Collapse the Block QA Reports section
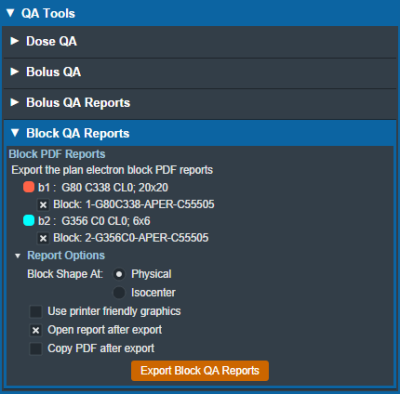 [x=15, y=133]
